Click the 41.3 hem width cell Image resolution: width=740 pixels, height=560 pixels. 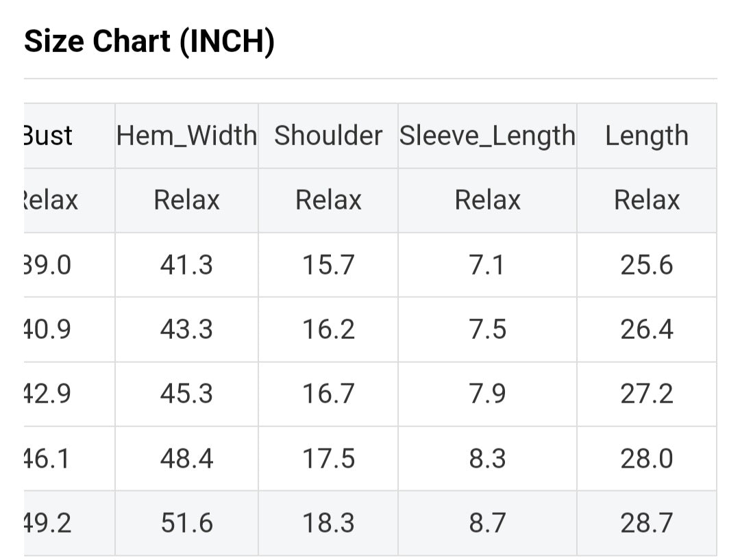click(x=186, y=265)
